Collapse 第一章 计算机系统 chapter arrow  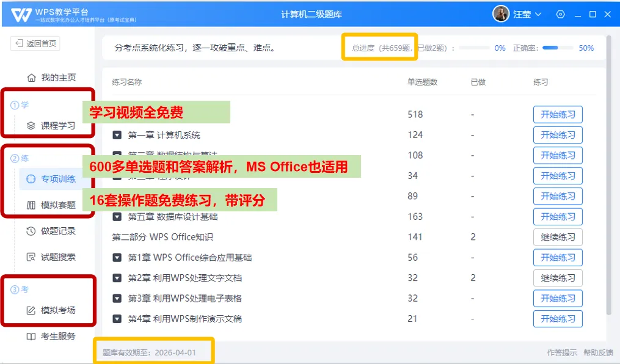117,135
